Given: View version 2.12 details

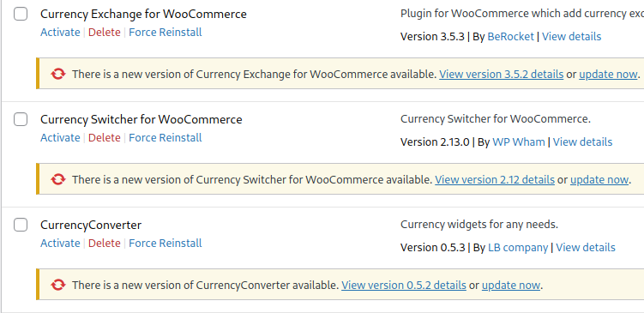Looking at the screenshot, I should tap(495, 179).
